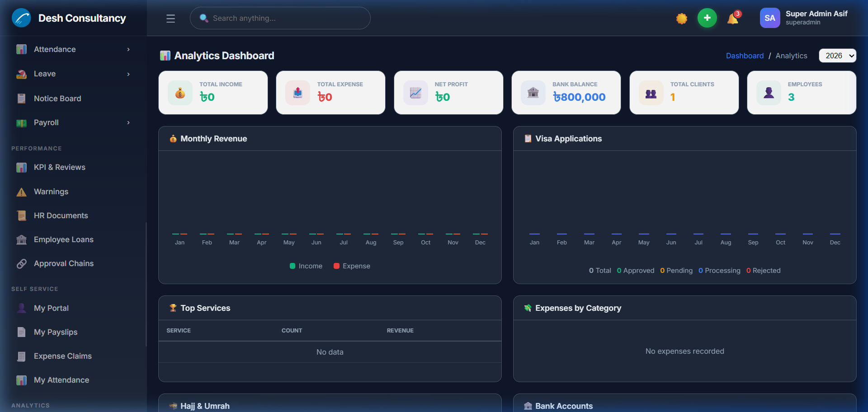The height and width of the screenshot is (412, 868).
Task: Click the Net Profit chart icon
Action: pos(415,93)
